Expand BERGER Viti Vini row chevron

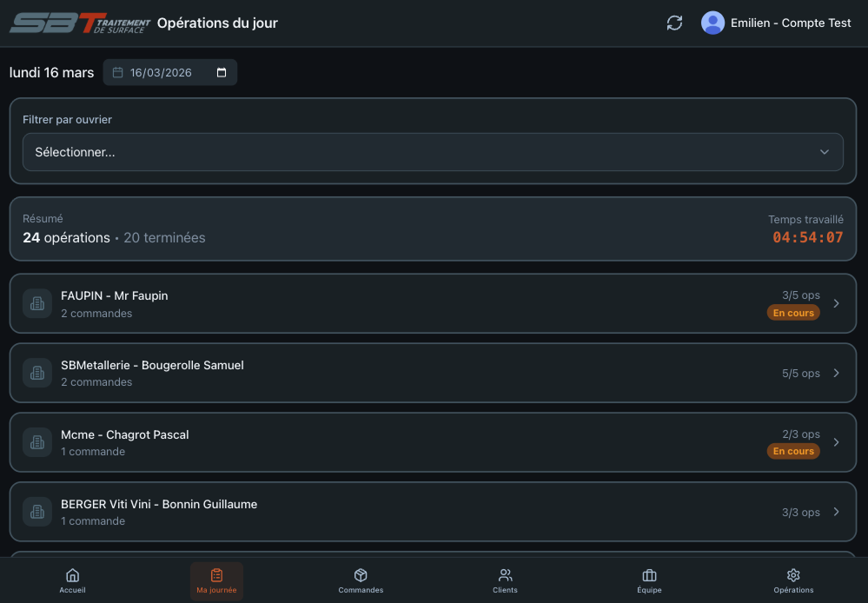click(x=836, y=512)
